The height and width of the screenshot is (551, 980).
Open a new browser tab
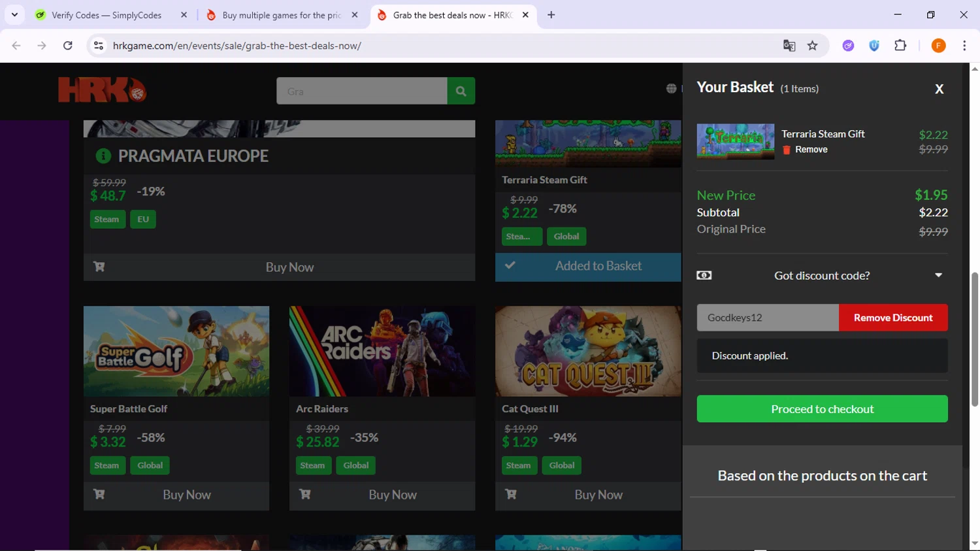coord(551,15)
